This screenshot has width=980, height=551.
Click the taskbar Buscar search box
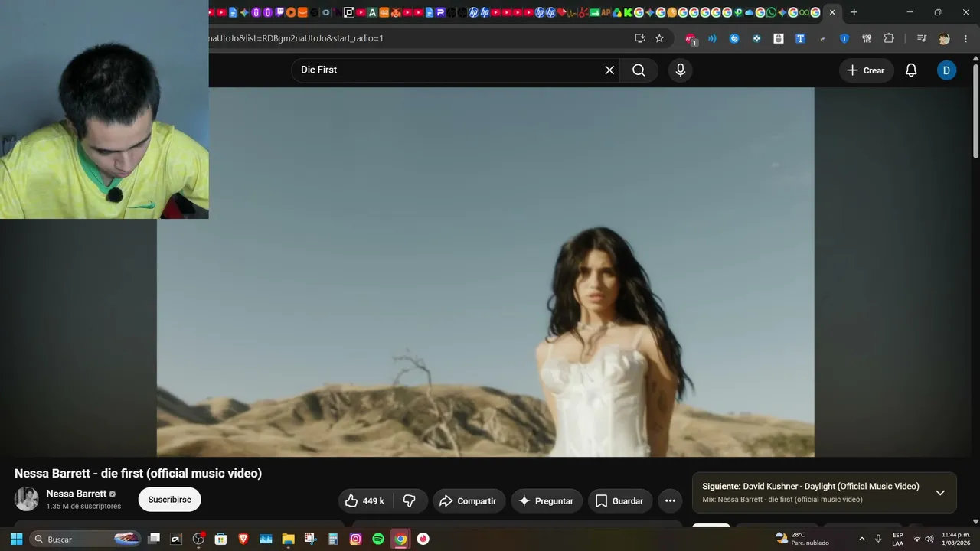click(x=86, y=539)
